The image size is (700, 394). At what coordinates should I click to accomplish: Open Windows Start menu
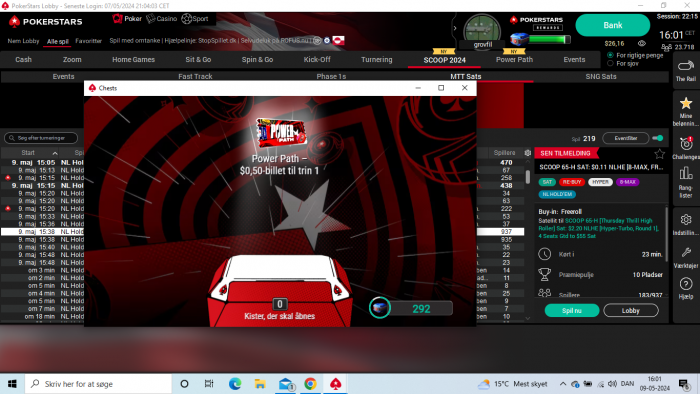pyautogui.click(x=12, y=384)
